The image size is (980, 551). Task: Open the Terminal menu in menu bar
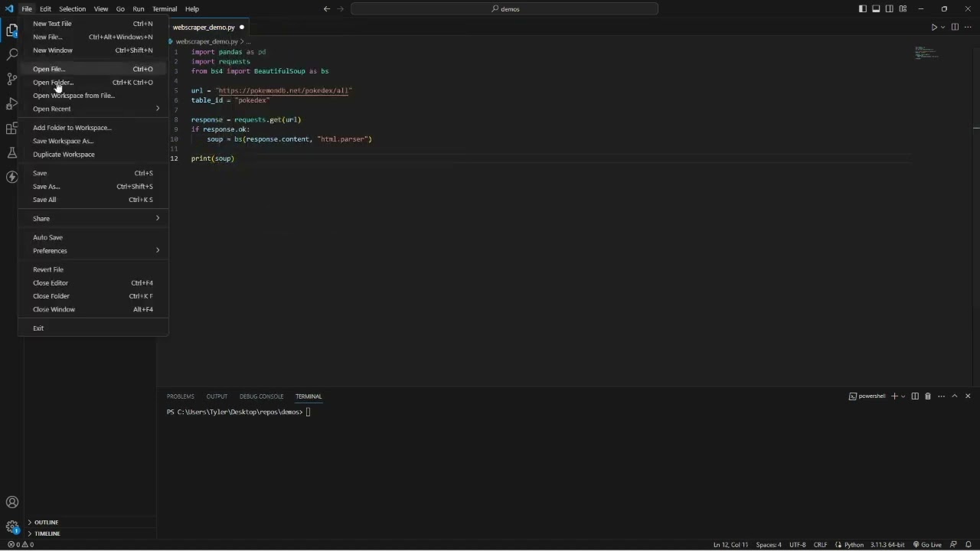[x=165, y=9]
